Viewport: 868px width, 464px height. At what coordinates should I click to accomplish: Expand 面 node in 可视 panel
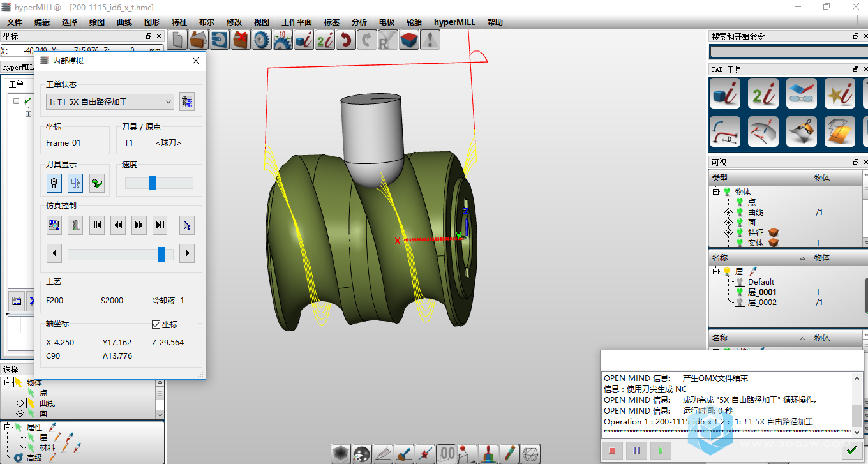pyautogui.click(x=728, y=222)
